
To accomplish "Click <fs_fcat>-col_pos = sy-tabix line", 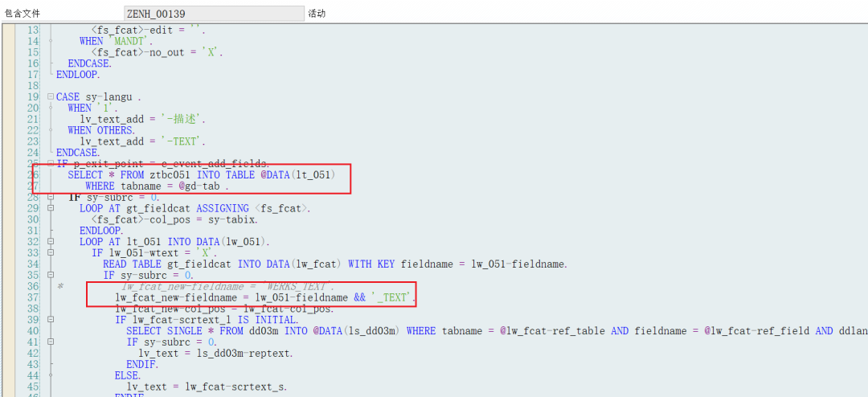I will point(174,219).
